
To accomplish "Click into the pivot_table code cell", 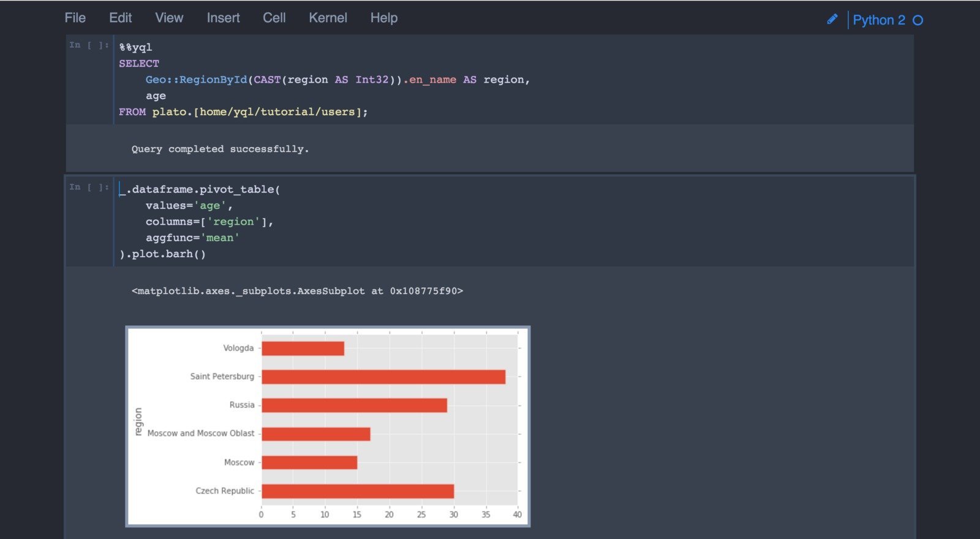I will pyautogui.click(x=513, y=222).
